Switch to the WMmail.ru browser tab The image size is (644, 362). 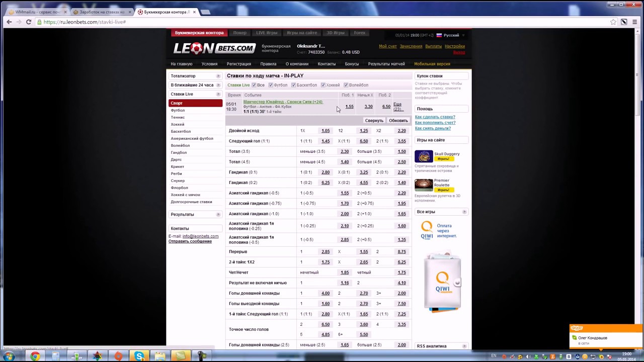(38, 12)
